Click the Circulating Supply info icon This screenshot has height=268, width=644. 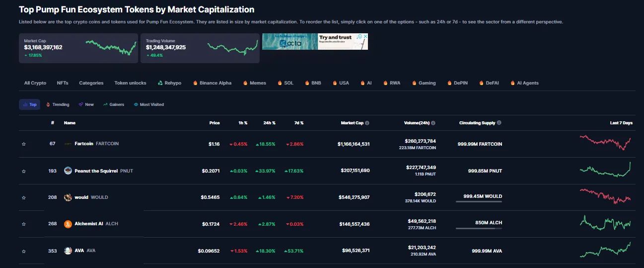(x=499, y=123)
